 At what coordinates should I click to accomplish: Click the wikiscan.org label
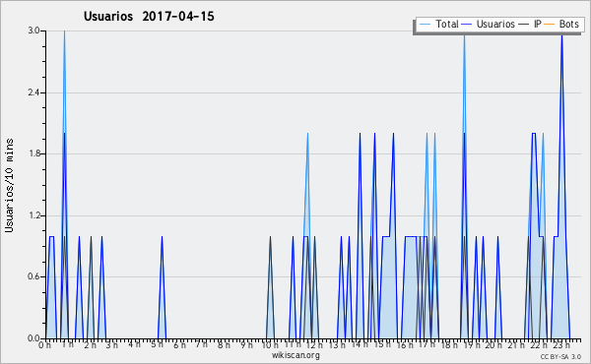(295, 355)
